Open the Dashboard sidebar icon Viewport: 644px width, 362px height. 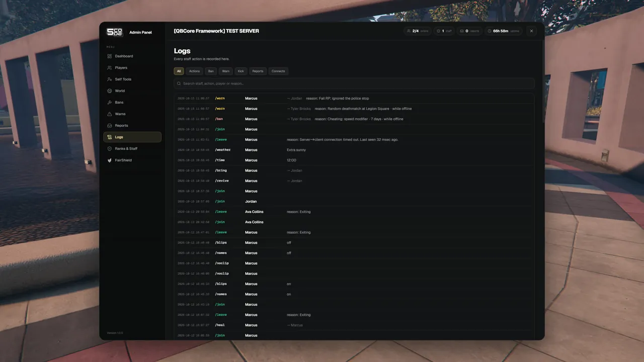[110, 56]
